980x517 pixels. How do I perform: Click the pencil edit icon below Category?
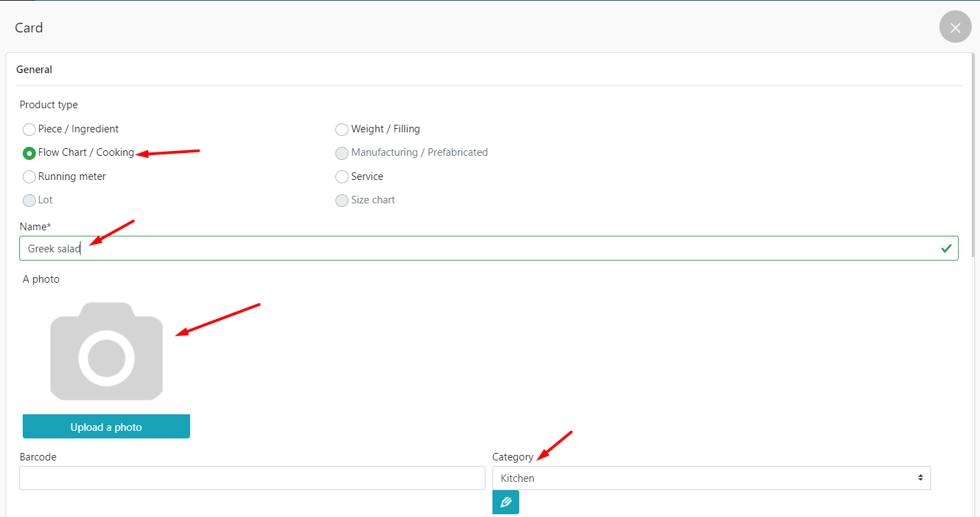[x=505, y=502]
